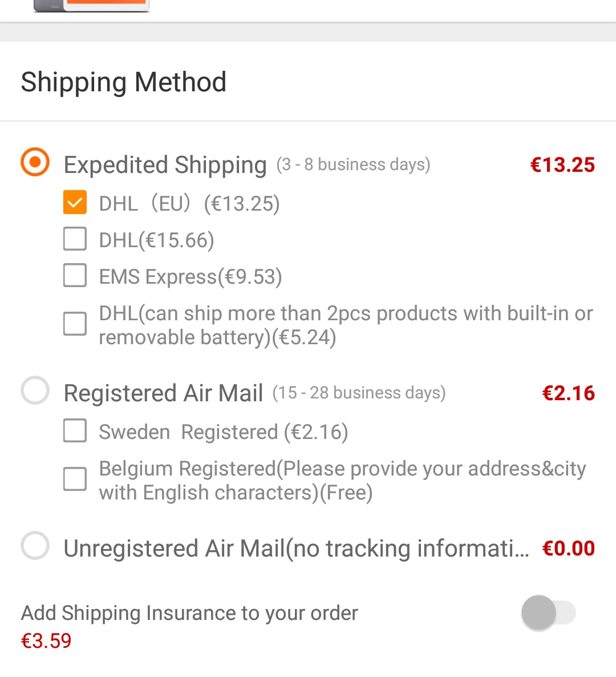Uncheck the DHL (EU) €13.25 checkbox

(x=75, y=203)
